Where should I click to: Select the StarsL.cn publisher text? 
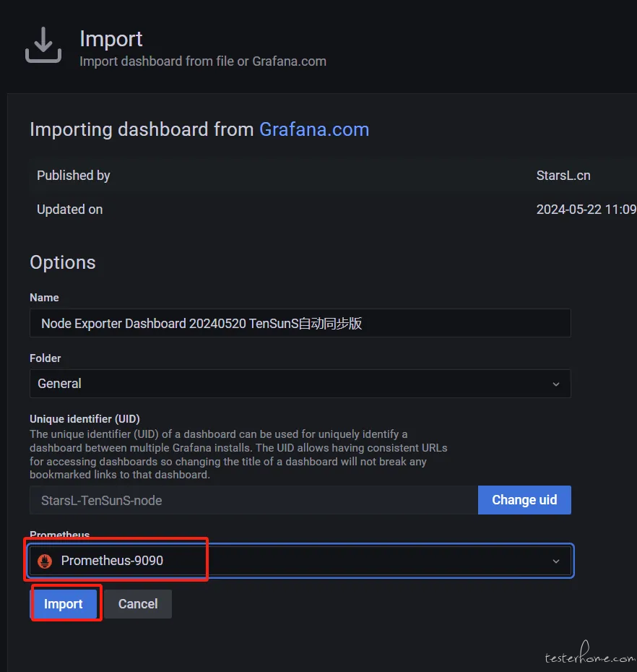point(563,176)
